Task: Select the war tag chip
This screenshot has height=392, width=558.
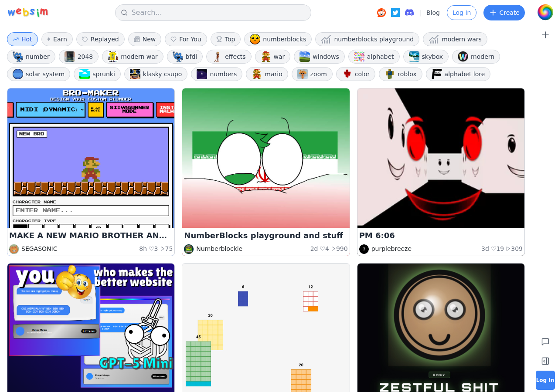Action: [272, 57]
